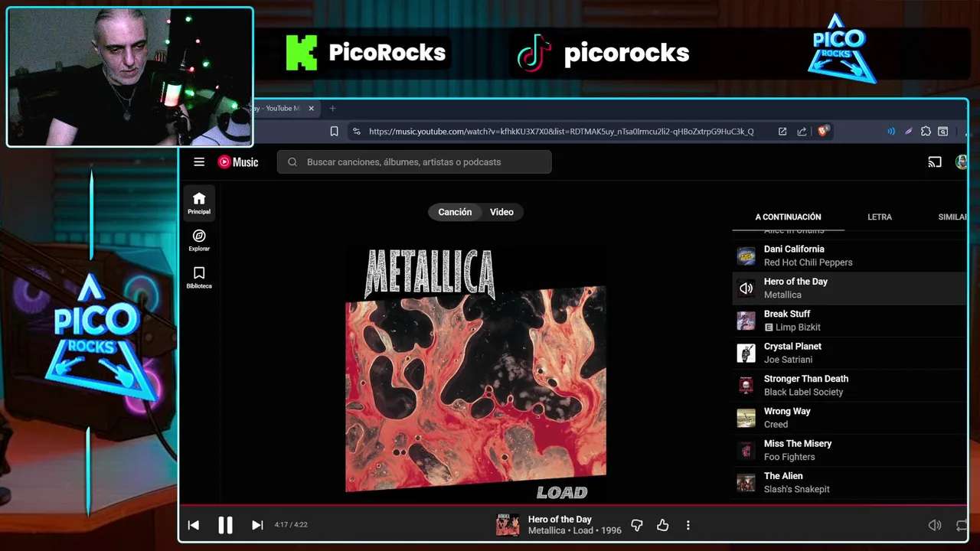The width and height of the screenshot is (980, 551).
Task: Click the player volume speaker icon
Action: (x=935, y=525)
